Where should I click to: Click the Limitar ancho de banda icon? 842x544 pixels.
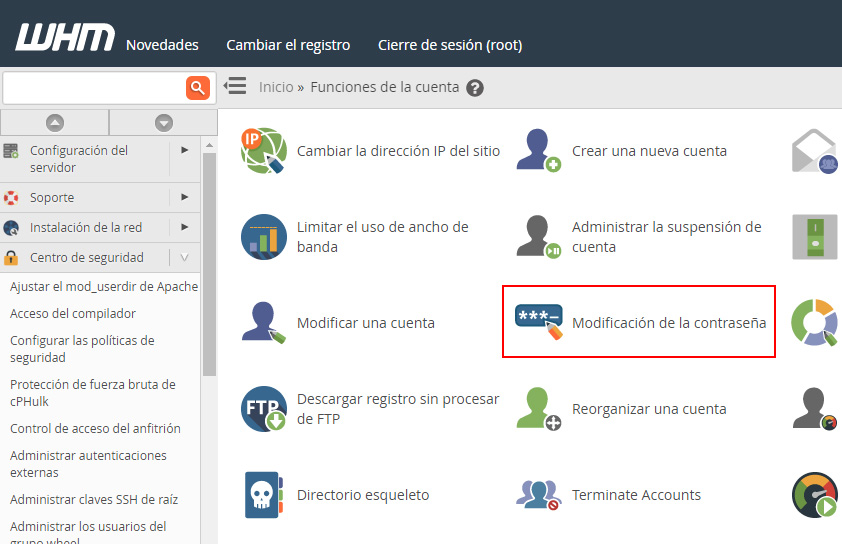(264, 237)
